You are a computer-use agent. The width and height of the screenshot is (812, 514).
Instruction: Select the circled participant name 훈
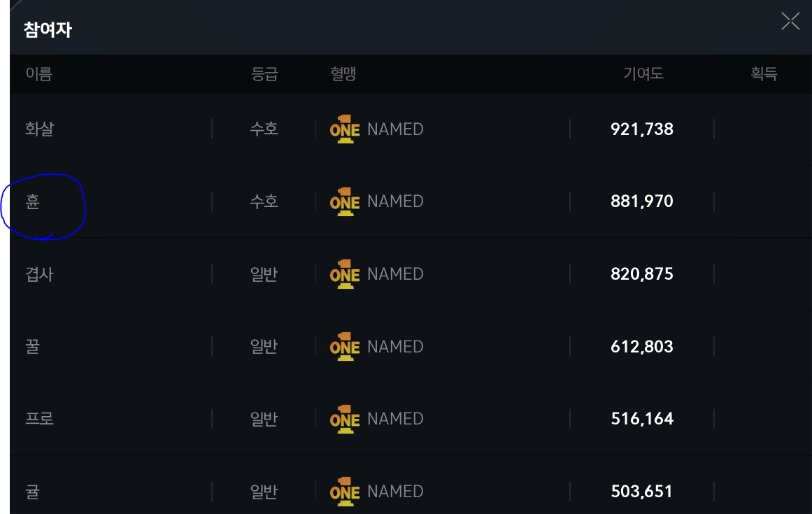(x=33, y=202)
